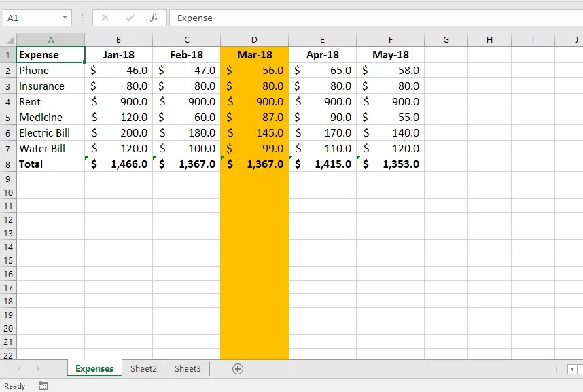Open the Insert Function (fx) dialog

click(155, 18)
